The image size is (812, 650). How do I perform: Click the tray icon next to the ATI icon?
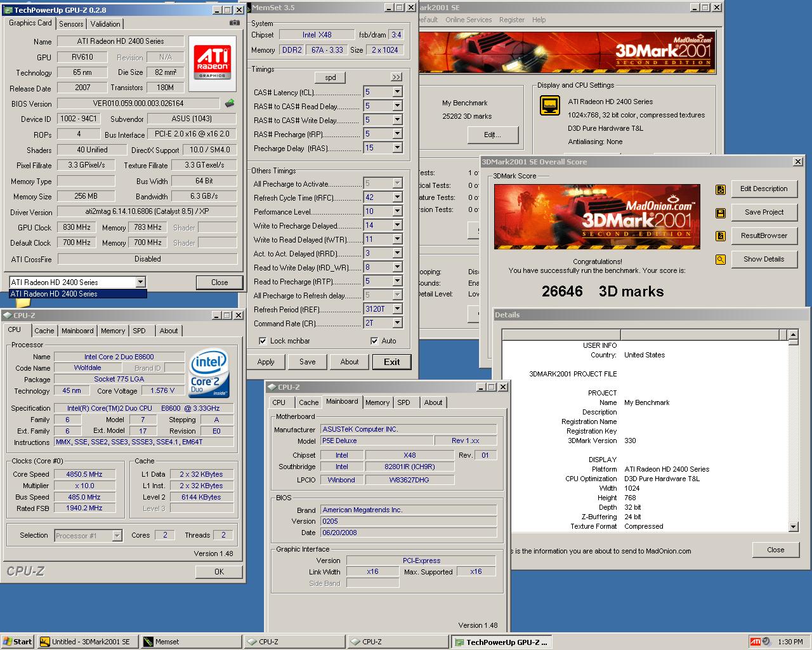(766, 642)
